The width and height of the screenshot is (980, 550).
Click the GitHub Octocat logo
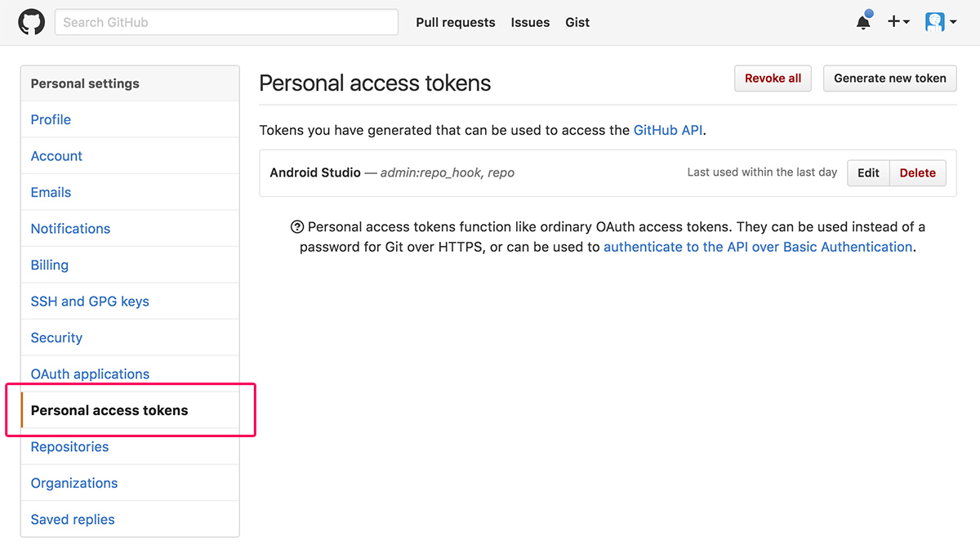[31, 22]
